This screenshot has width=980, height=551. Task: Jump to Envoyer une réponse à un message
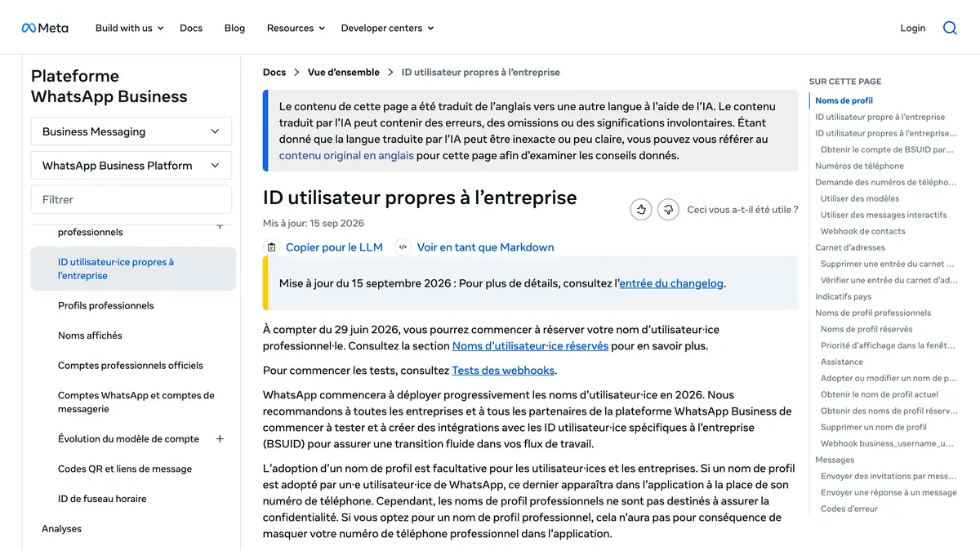point(889,492)
